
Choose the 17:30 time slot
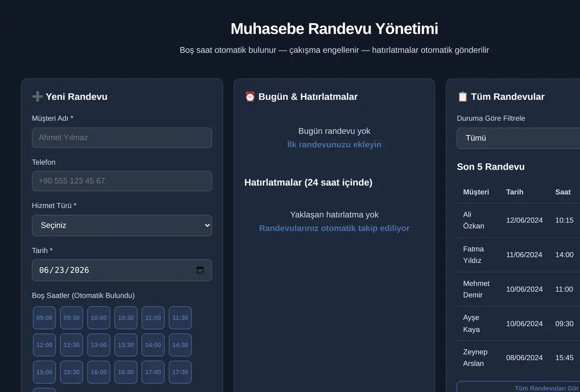pos(180,372)
